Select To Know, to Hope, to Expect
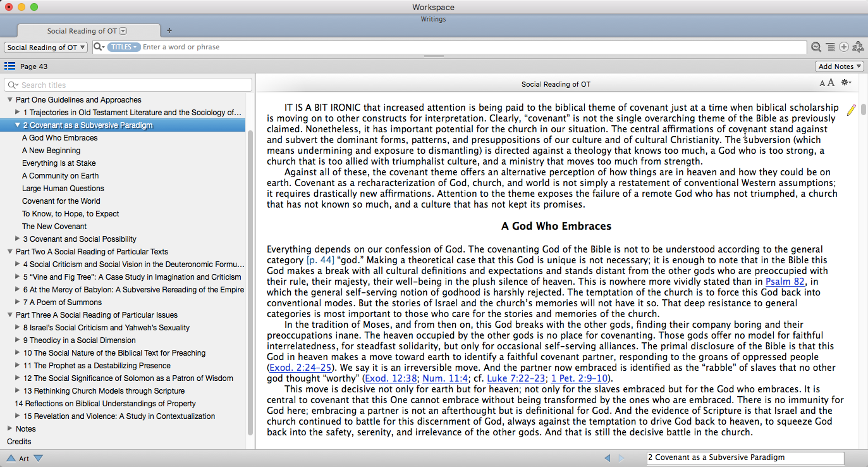 71,214
